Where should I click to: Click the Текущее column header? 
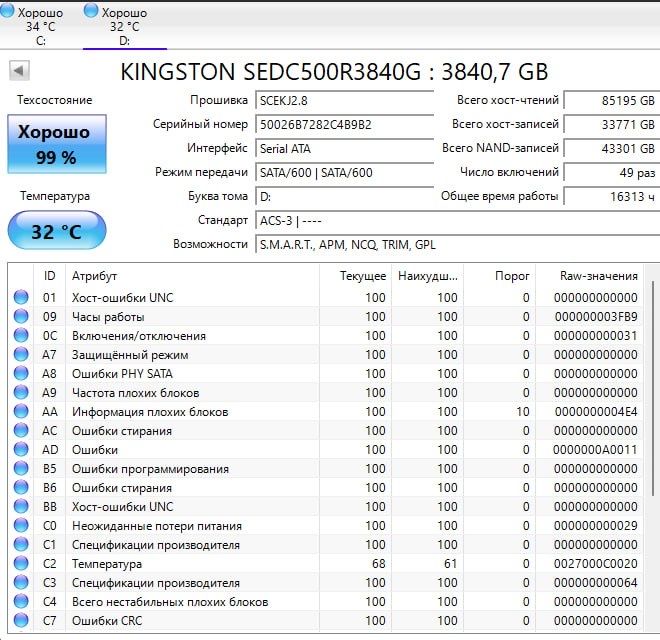point(355,276)
